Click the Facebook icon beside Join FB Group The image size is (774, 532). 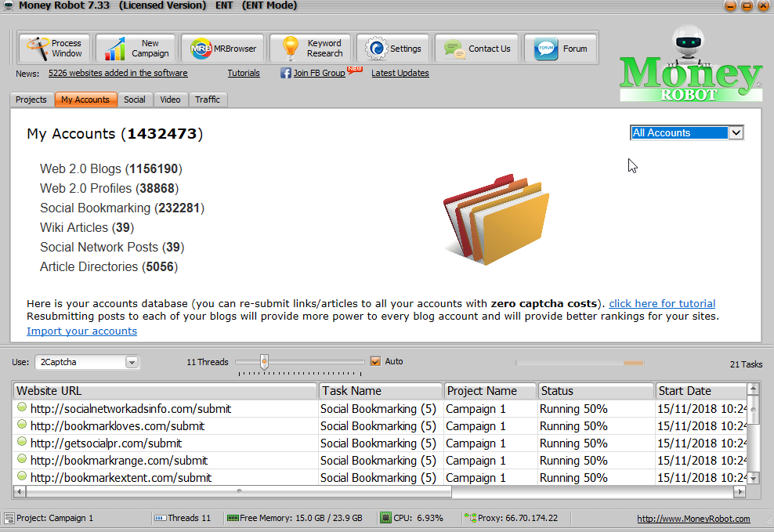click(x=285, y=73)
